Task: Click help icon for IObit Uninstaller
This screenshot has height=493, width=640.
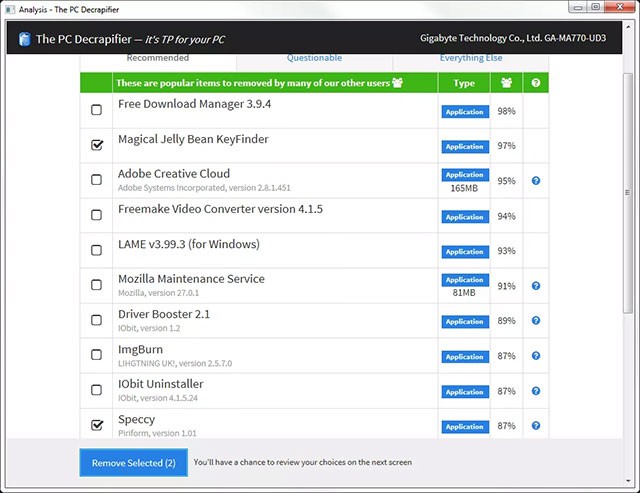Action: click(x=536, y=391)
